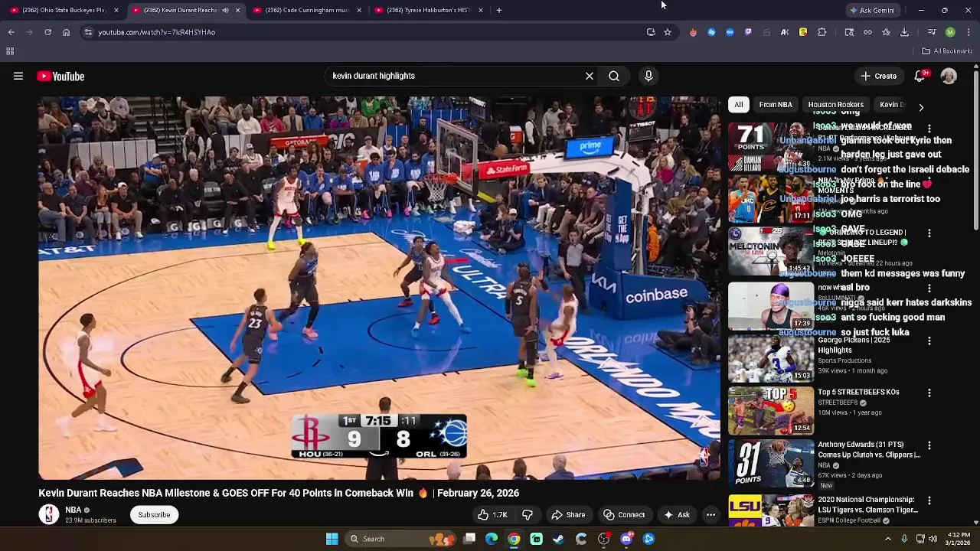Viewport: 980px width, 551px height.
Task: Open the Apps grid in bookmarks bar
Action: (10, 51)
